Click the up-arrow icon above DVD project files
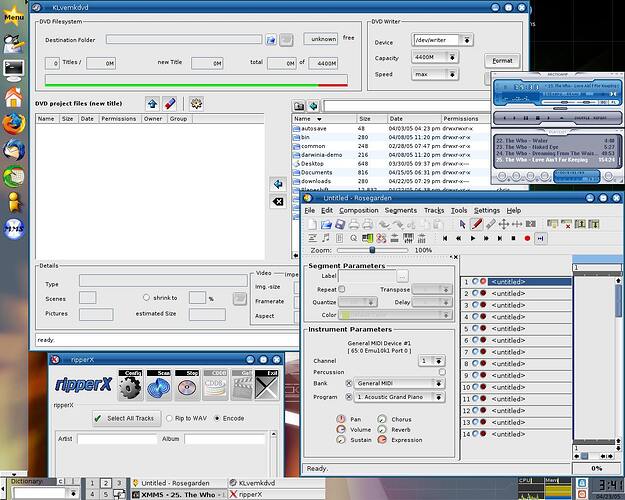This screenshot has width=625, height=500. [x=153, y=104]
